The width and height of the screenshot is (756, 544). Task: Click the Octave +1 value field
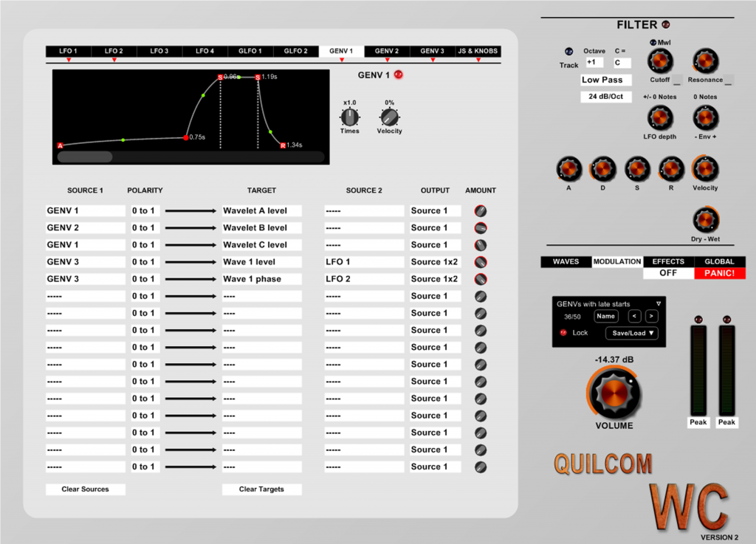coord(594,63)
